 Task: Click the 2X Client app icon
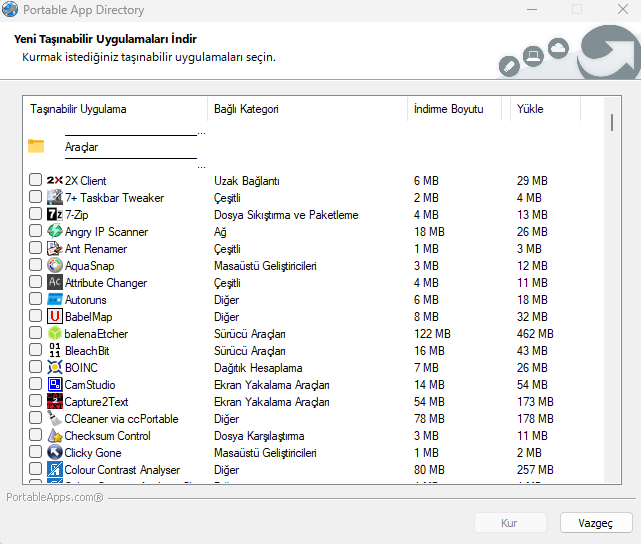pyautogui.click(x=54, y=180)
